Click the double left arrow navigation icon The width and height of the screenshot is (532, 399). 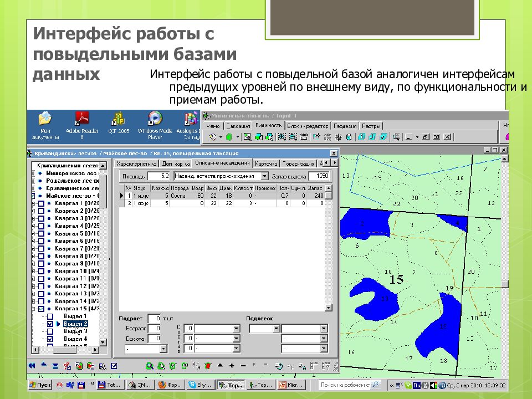32,366
